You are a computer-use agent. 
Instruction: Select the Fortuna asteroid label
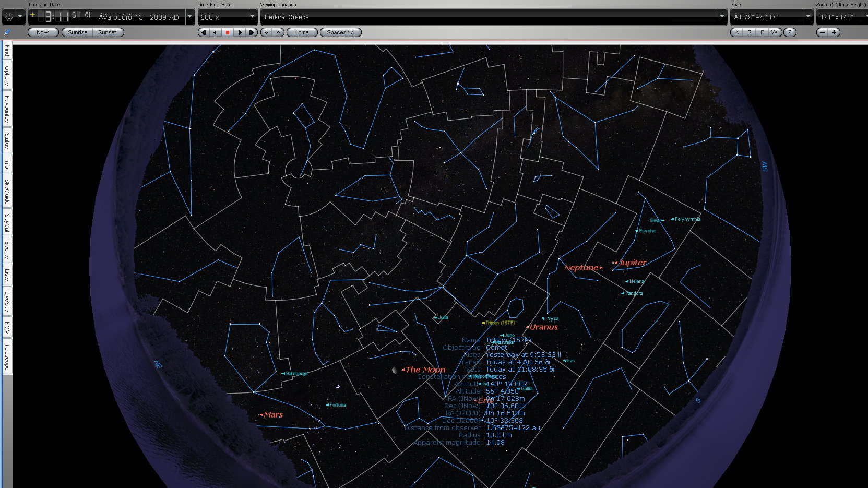[338, 405]
